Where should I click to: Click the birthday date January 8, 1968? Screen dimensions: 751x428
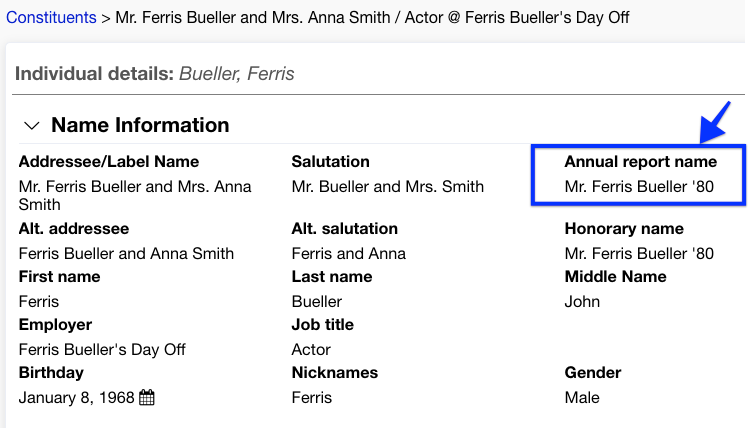point(76,398)
